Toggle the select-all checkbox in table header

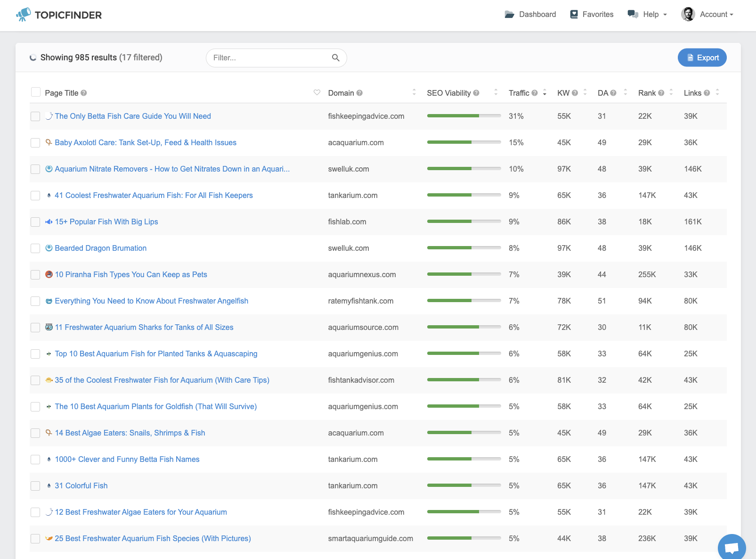point(35,92)
